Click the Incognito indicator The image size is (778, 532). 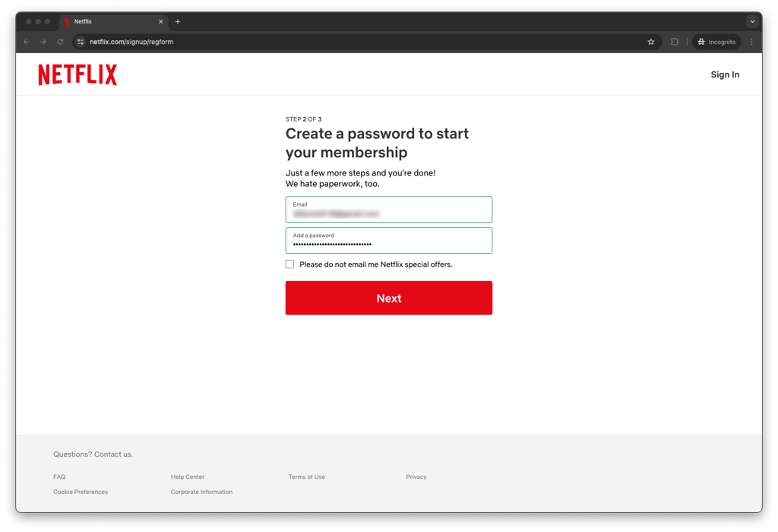[x=716, y=43]
